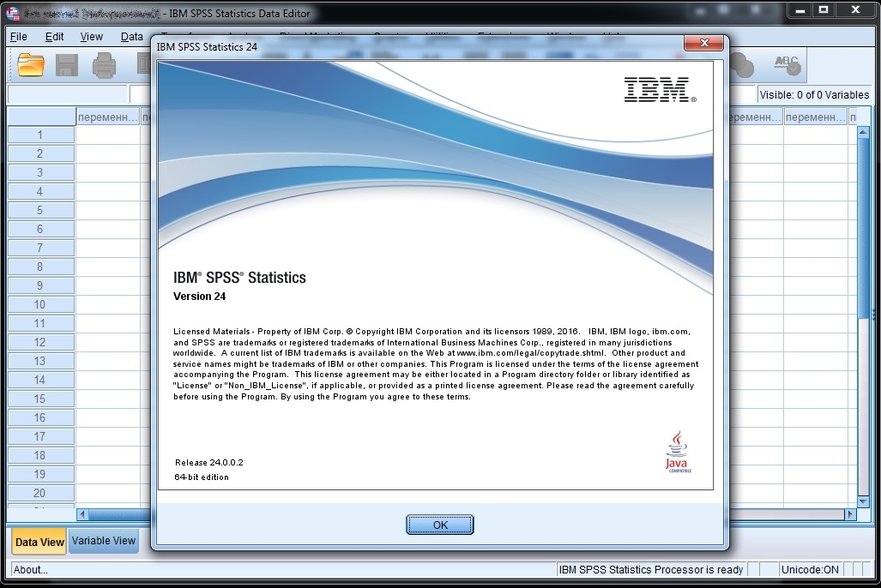Screen dimensions: 881x588
Task: Select row header 7
Action: pos(40,248)
